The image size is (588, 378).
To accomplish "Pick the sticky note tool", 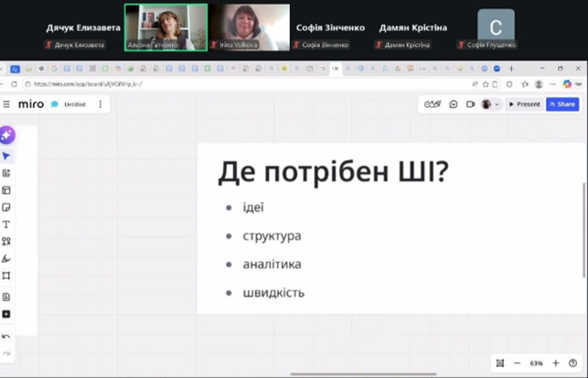I will tap(6, 208).
